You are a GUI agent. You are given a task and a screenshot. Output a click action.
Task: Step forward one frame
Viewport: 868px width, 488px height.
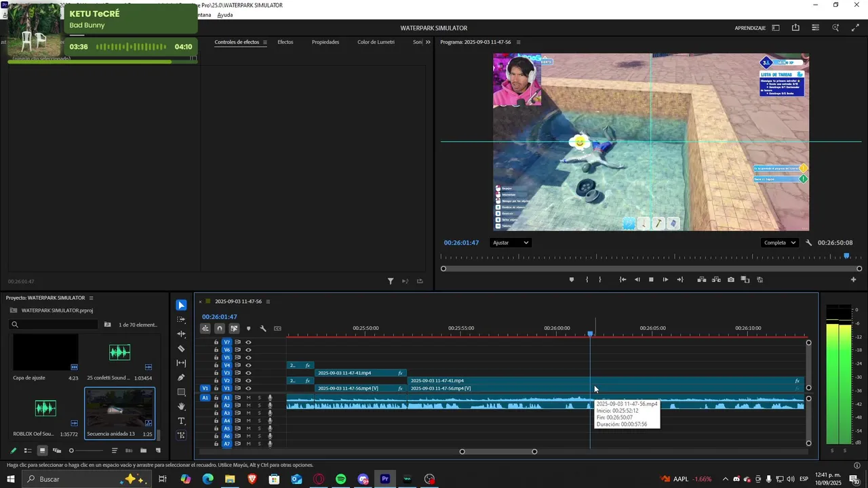[665, 279]
